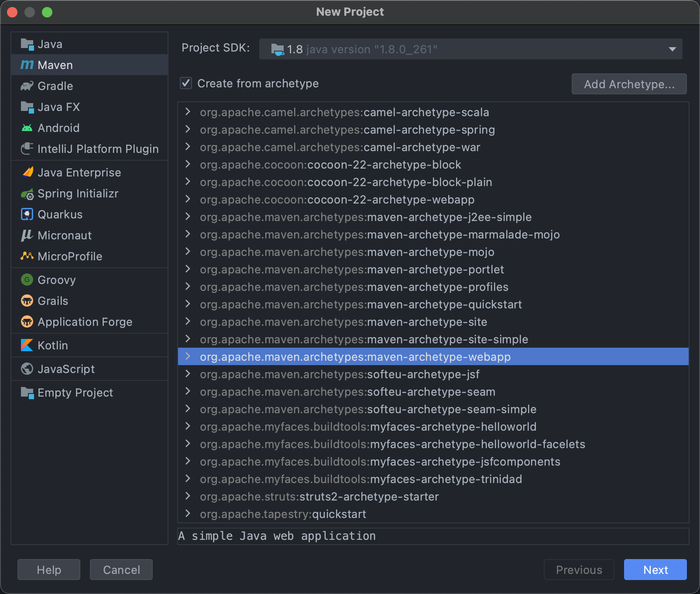Screen dimensions: 700x594
Task: Click the Application Forge icon
Action: coord(27,321)
